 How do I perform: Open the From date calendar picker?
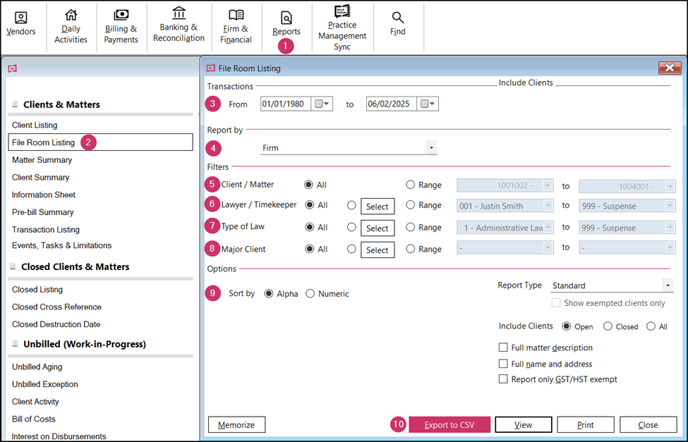point(322,104)
